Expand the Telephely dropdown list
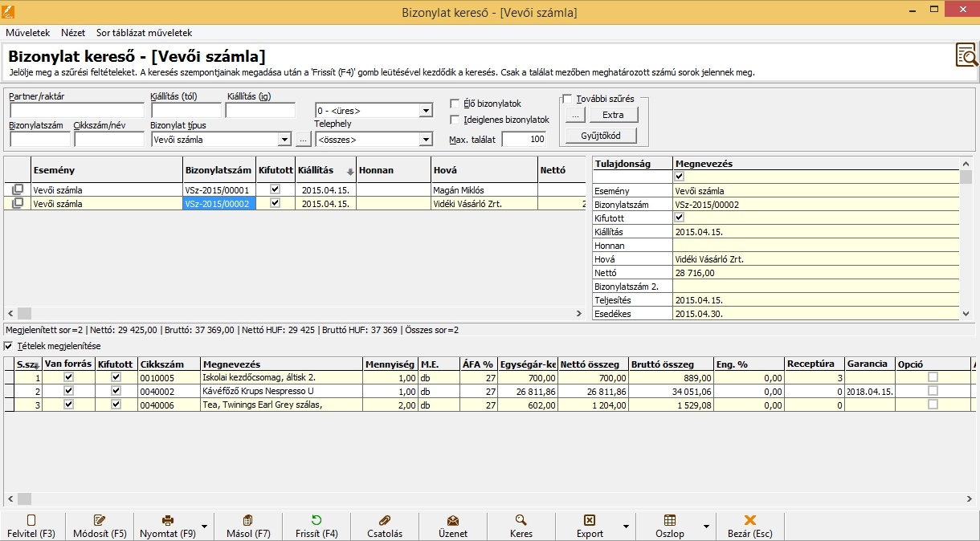 (x=426, y=140)
